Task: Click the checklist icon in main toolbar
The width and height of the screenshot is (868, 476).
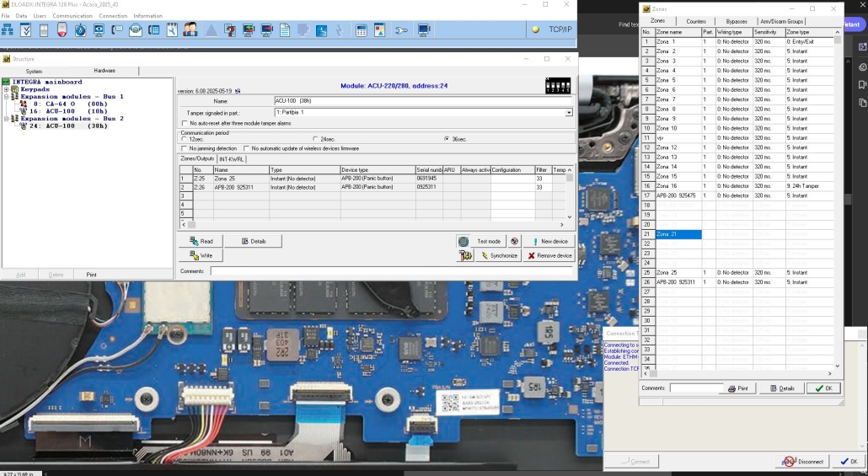Action: pos(26,30)
